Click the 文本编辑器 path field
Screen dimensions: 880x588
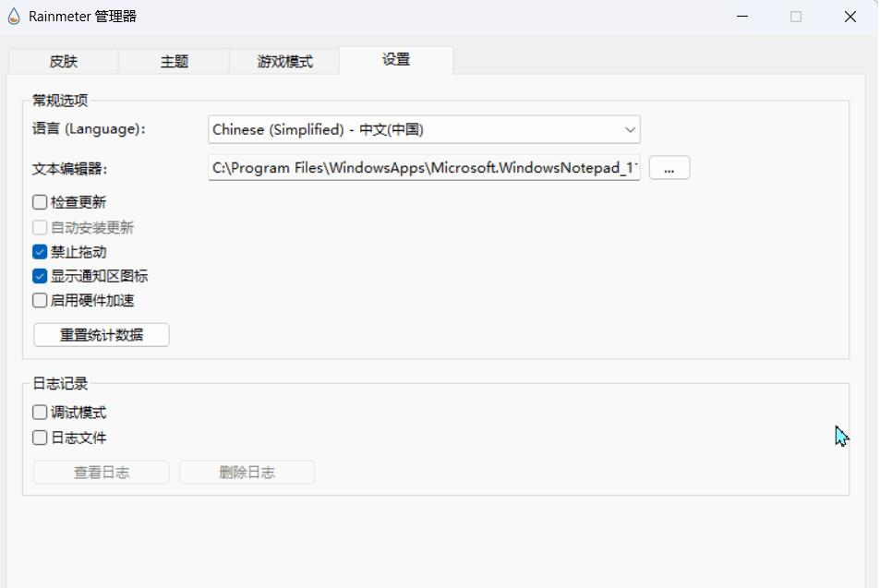tap(424, 168)
